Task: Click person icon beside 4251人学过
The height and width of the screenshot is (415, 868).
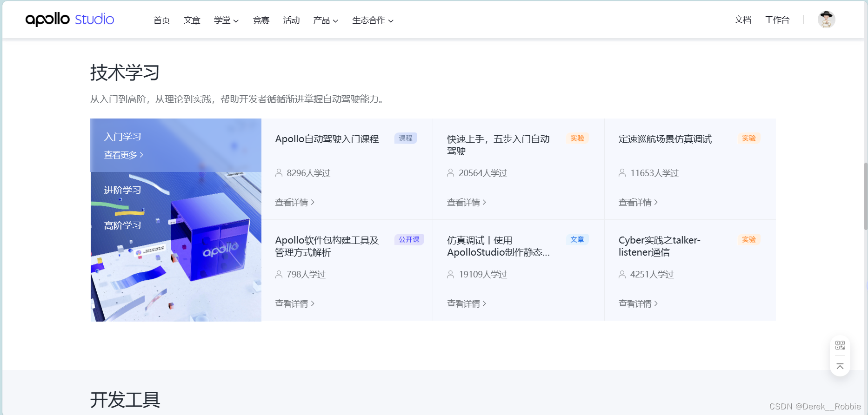Action: point(622,274)
